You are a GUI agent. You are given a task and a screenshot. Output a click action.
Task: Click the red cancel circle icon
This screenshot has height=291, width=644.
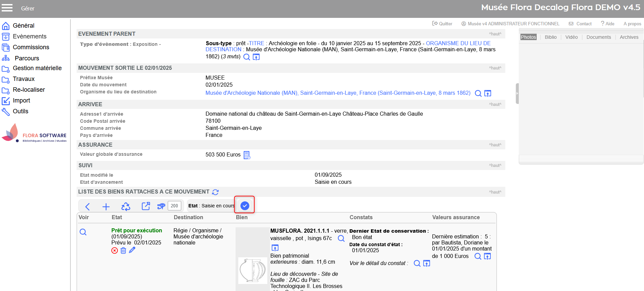115,251
